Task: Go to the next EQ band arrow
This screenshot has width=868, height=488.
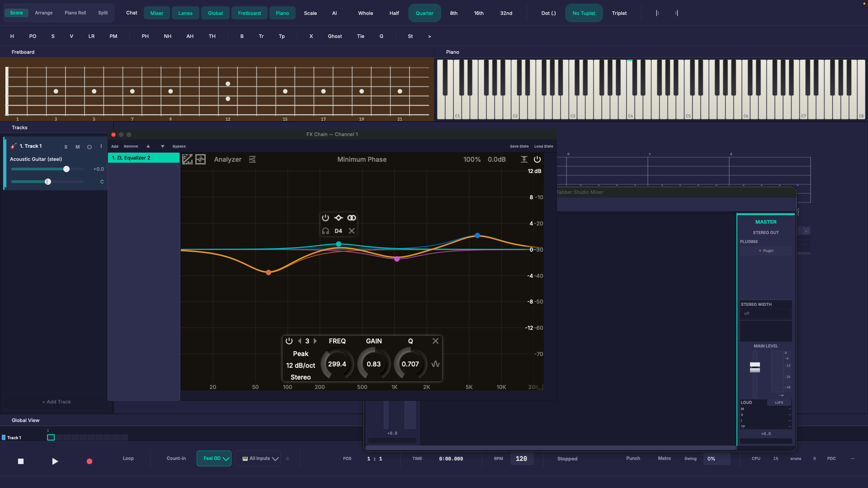Action: pos(315,341)
